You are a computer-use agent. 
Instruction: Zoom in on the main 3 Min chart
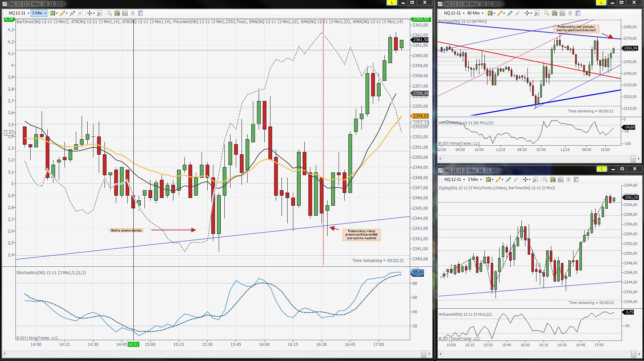73,13
